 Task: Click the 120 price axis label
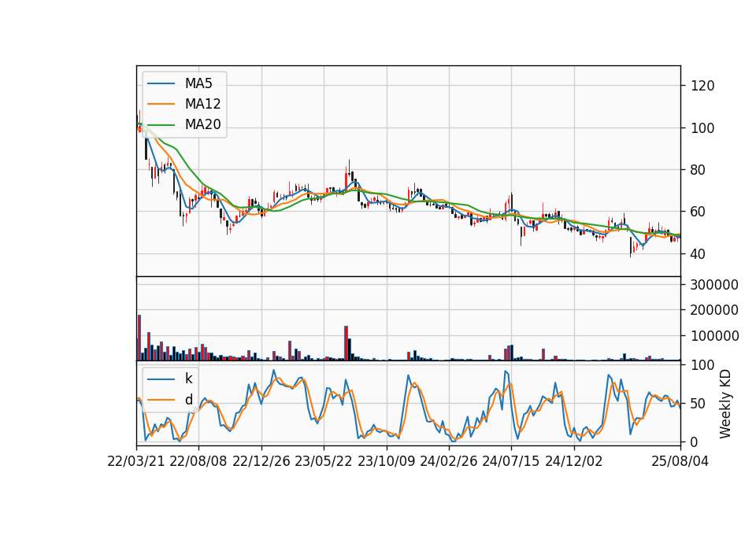point(702,87)
